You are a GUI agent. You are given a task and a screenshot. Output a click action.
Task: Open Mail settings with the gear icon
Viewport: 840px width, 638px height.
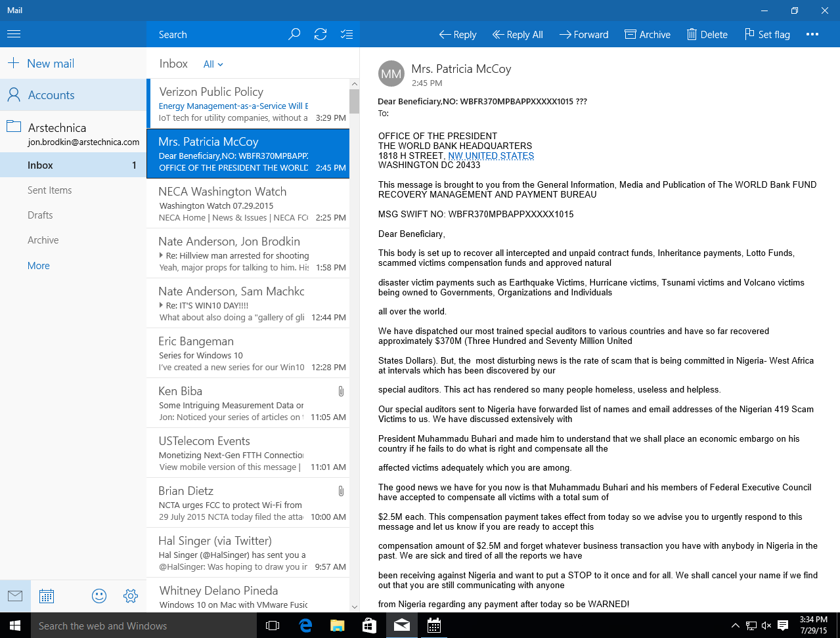tap(131, 595)
